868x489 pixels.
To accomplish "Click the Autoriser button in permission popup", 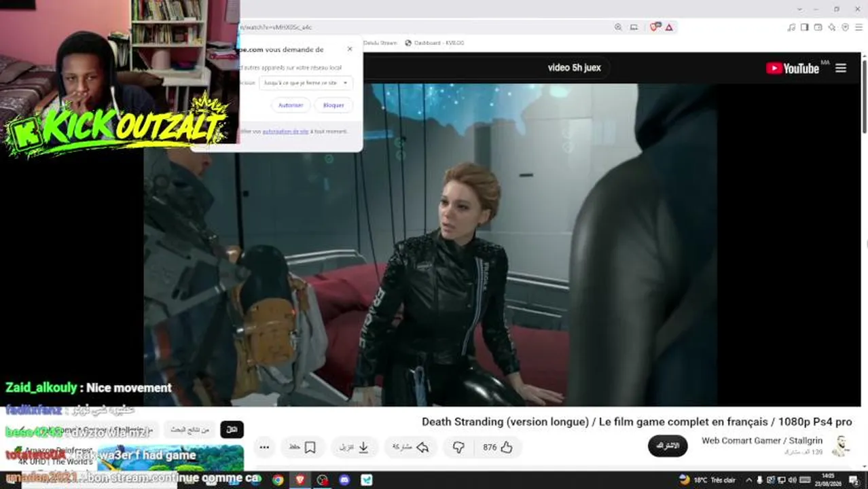I will (x=291, y=105).
